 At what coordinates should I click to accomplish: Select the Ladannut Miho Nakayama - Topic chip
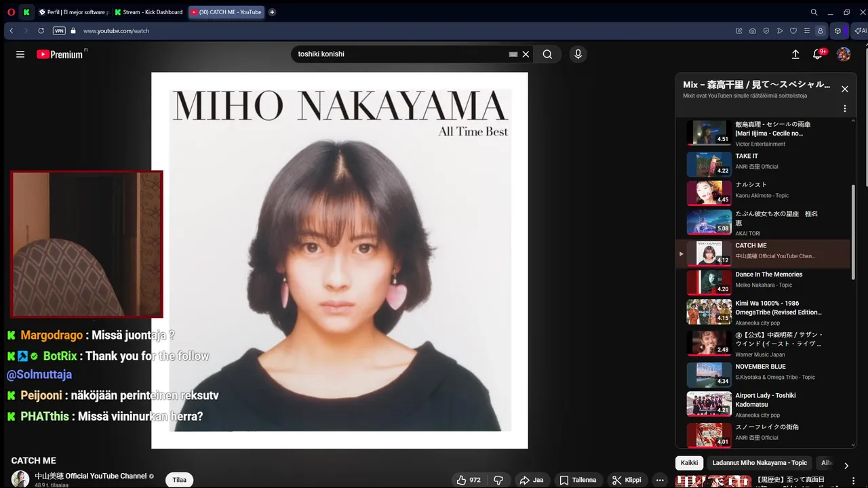click(759, 463)
